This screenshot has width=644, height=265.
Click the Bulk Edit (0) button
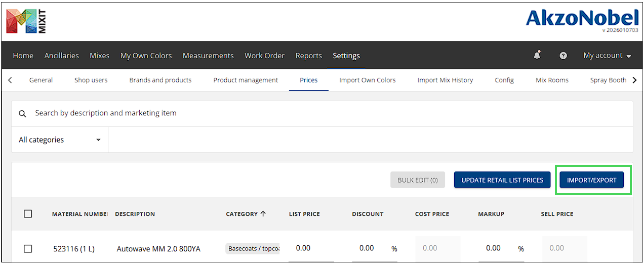418,180
